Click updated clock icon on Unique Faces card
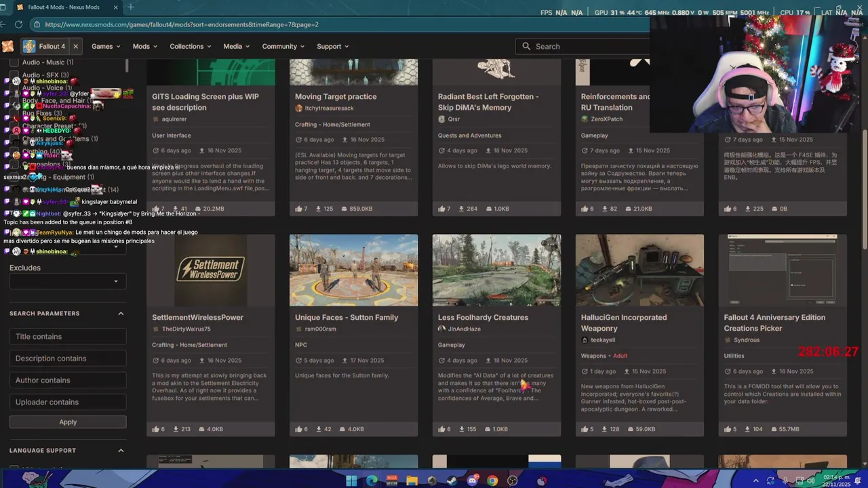Viewport: 868px width, 488px height. pyautogui.click(x=299, y=361)
